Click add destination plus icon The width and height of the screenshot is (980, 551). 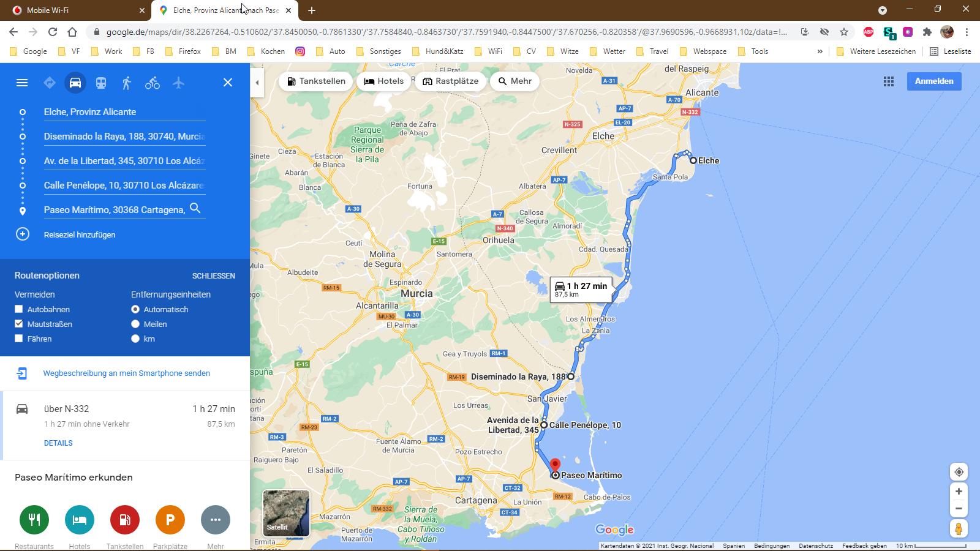[23, 234]
